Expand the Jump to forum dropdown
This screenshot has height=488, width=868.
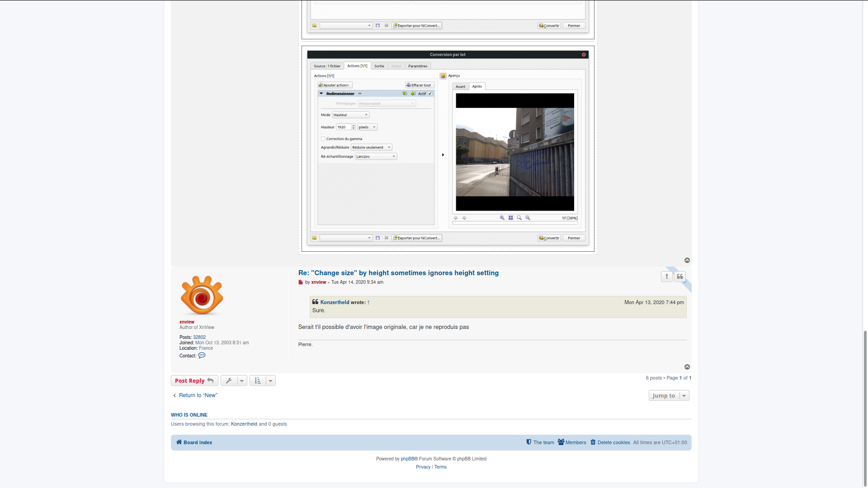[x=669, y=396]
